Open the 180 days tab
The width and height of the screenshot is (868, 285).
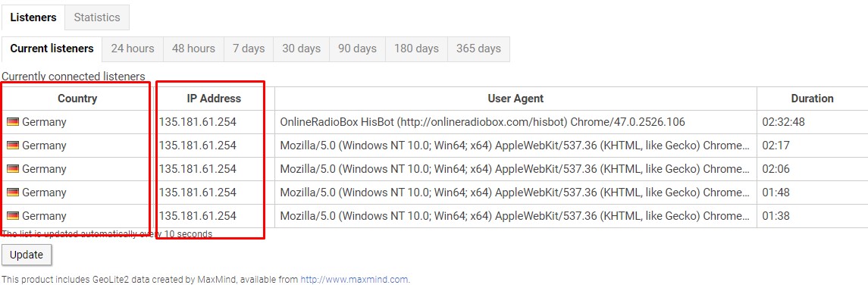coord(416,49)
